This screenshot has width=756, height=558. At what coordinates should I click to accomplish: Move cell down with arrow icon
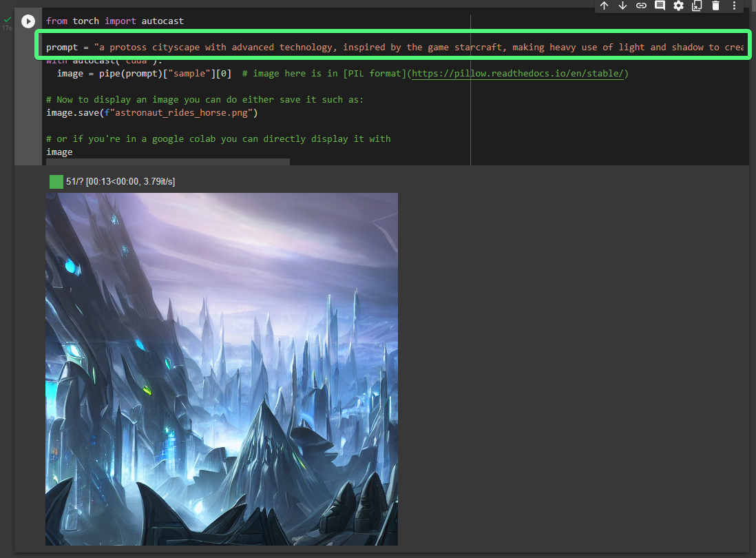click(x=622, y=6)
